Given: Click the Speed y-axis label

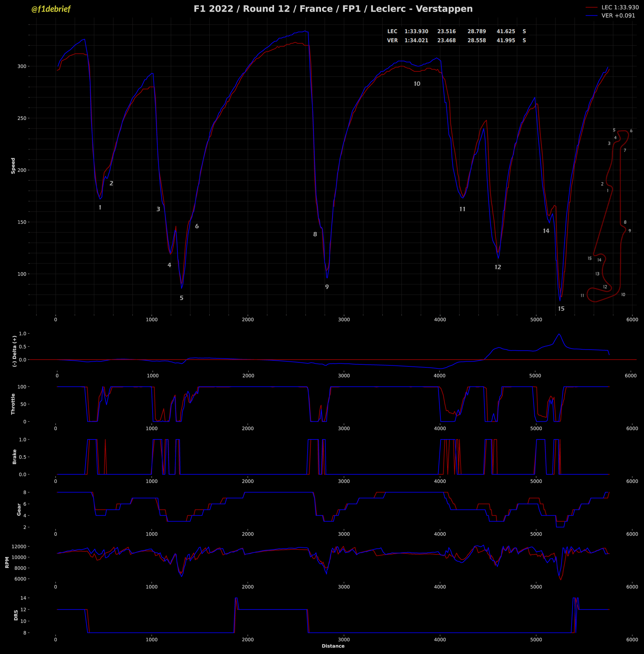Looking at the screenshot, I should [x=13, y=166].
